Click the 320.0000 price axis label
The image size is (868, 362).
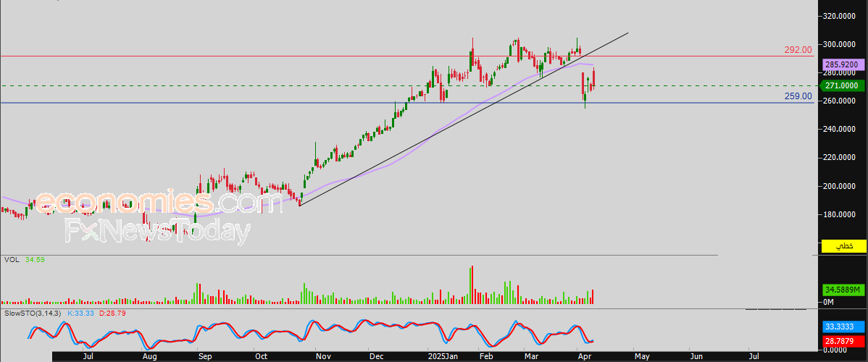coord(840,16)
